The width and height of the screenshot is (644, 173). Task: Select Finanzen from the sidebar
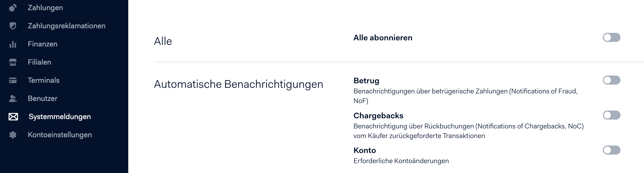tap(42, 44)
